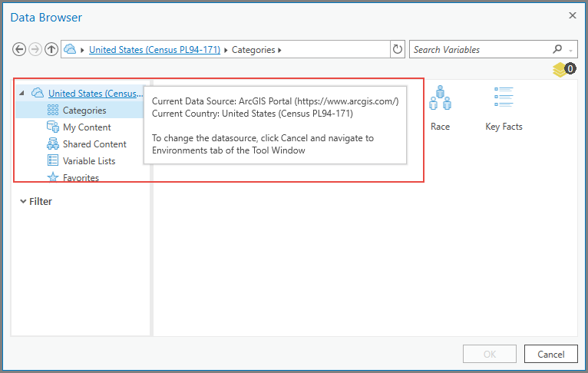Select Categories in the sidebar tree
588x373 pixels.
click(84, 111)
